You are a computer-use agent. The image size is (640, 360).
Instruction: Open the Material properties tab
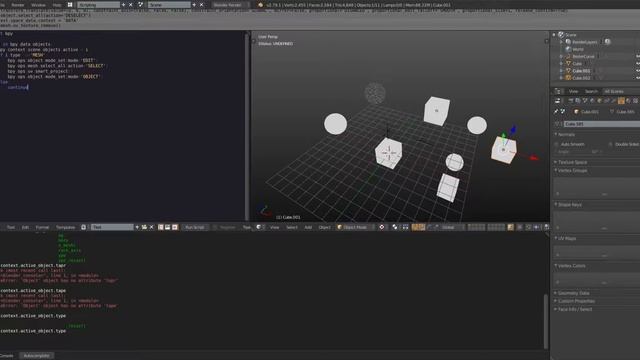pyautogui.click(x=628, y=100)
